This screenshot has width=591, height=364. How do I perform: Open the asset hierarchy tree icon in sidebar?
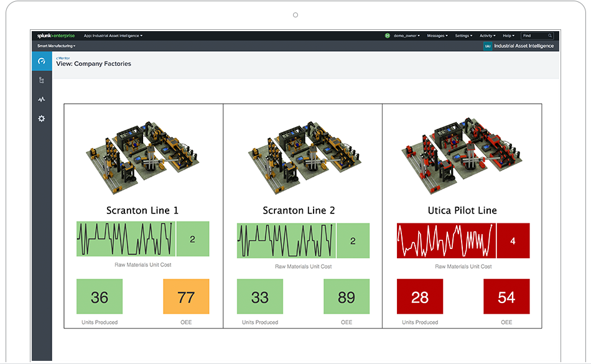[x=42, y=80]
